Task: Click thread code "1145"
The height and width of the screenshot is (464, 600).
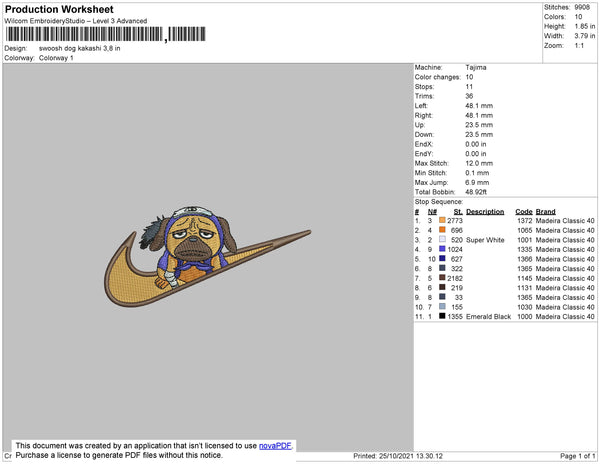Action: click(525, 278)
